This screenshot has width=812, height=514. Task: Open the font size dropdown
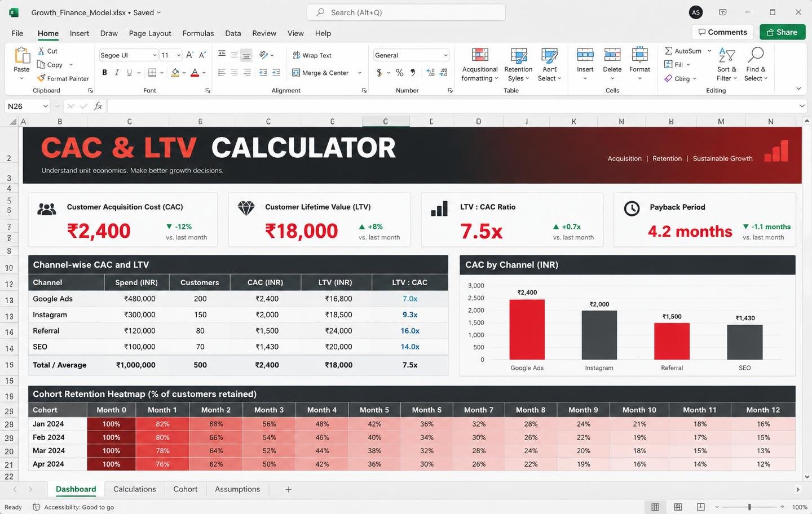pyautogui.click(x=179, y=55)
